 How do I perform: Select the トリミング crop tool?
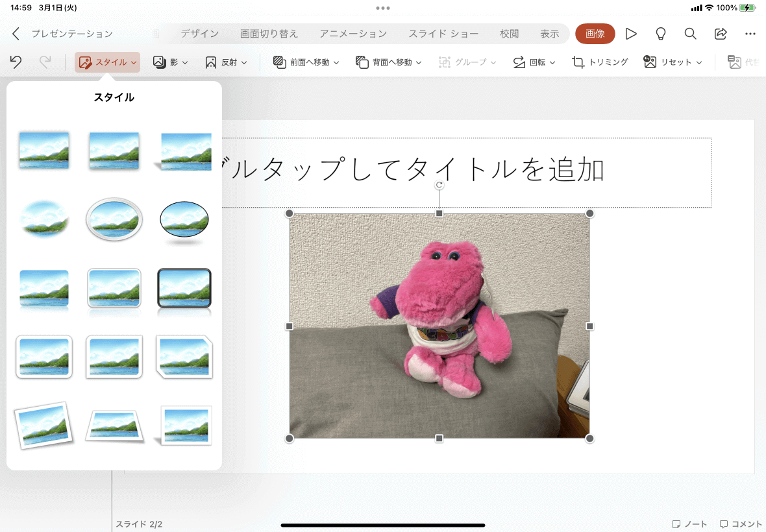(600, 62)
